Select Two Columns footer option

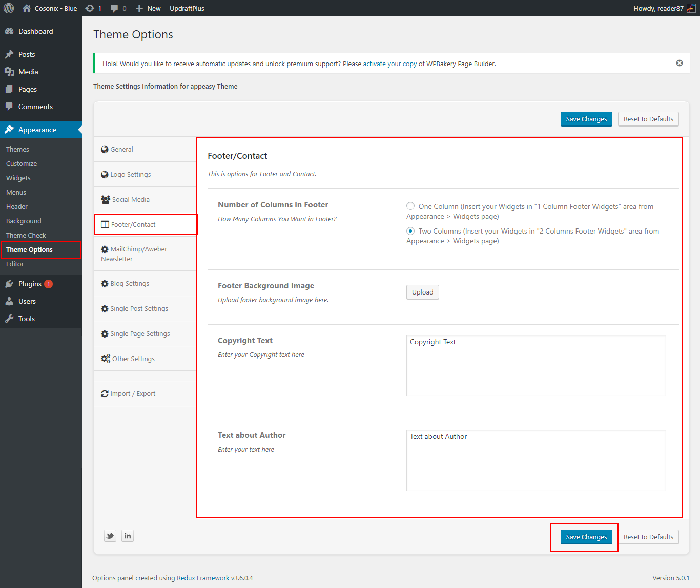click(410, 231)
